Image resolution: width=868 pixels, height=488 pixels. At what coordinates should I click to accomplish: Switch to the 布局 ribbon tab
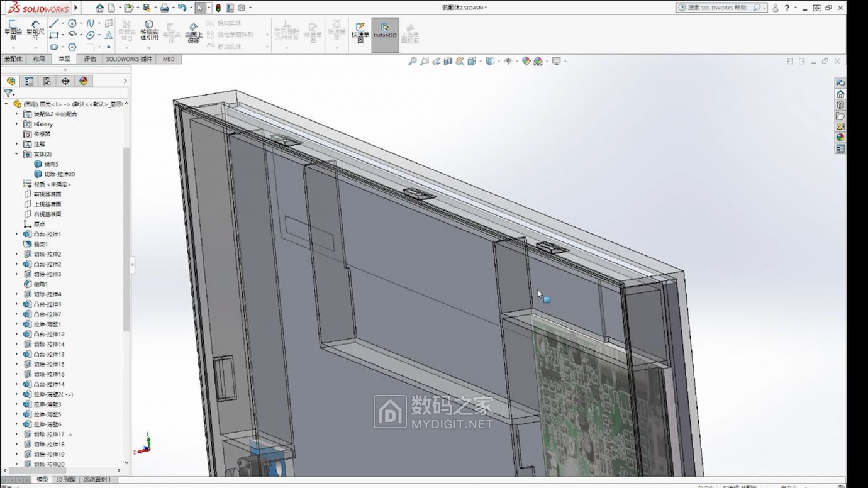pos(39,59)
